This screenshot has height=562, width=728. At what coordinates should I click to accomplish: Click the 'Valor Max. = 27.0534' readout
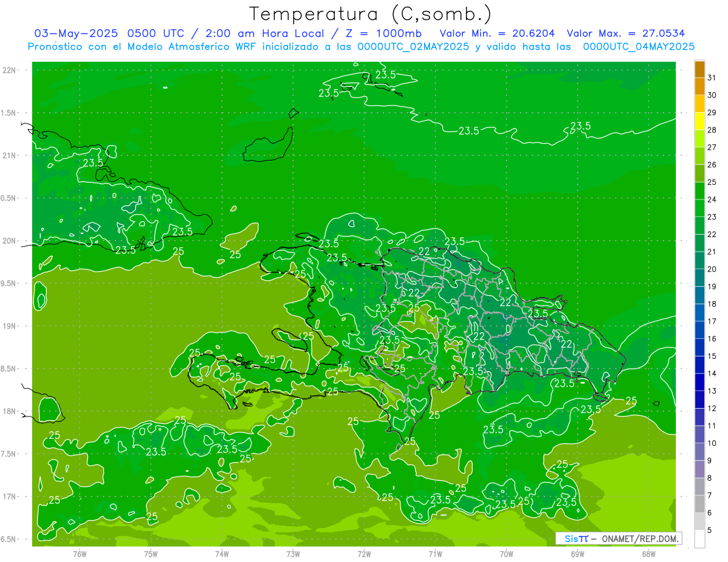[x=625, y=33]
